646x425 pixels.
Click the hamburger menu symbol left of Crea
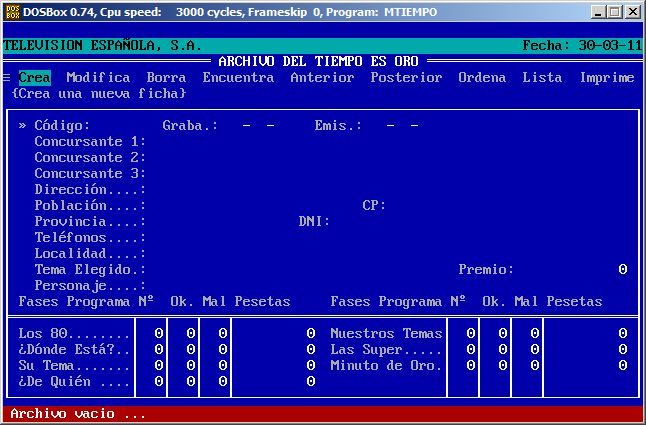[7, 78]
